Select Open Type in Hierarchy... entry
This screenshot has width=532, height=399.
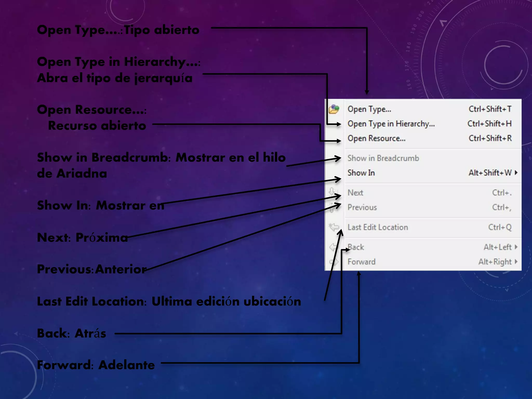391,124
